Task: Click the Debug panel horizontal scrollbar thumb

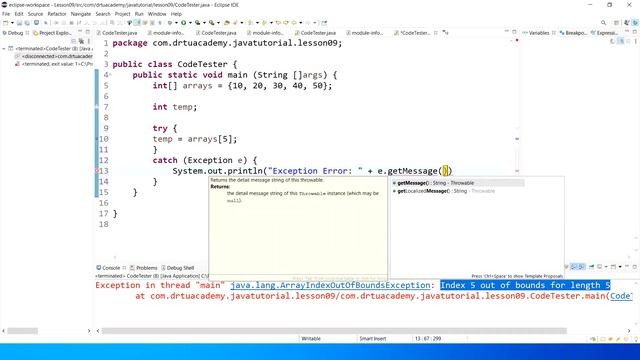Action: (x=22, y=331)
